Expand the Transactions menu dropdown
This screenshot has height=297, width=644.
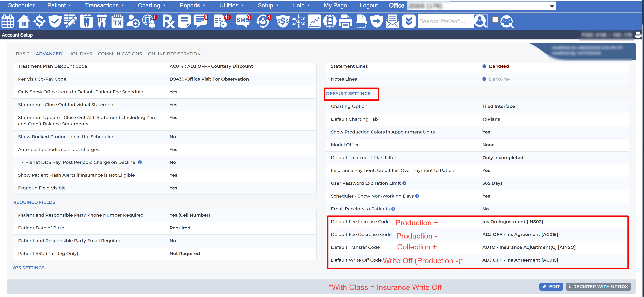[x=104, y=6]
